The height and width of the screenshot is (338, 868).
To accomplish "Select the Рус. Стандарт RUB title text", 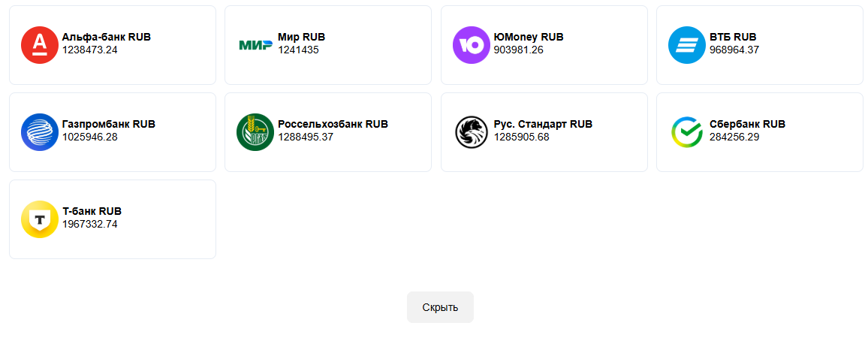I will pyautogui.click(x=543, y=124).
